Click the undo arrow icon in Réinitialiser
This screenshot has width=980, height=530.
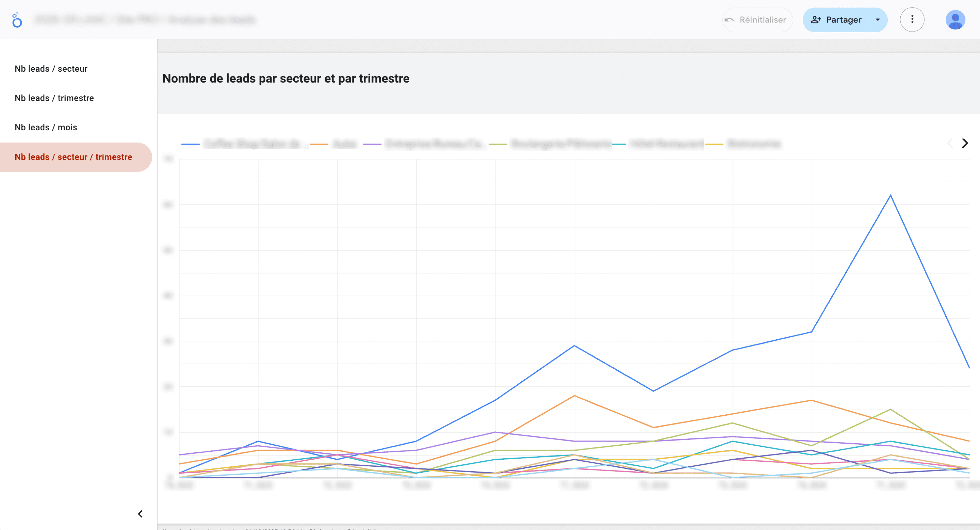(x=729, y=20)
